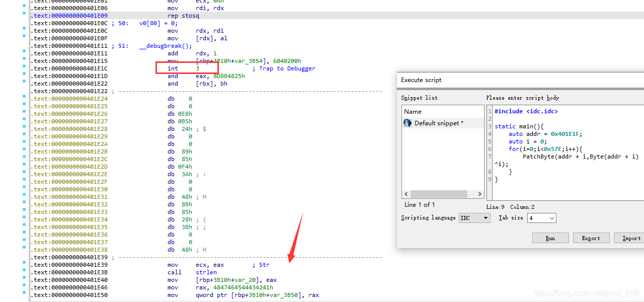Click the 'Line 1 of 1' status text
This screenshot has width=644, height=302.
pos(420,205)
